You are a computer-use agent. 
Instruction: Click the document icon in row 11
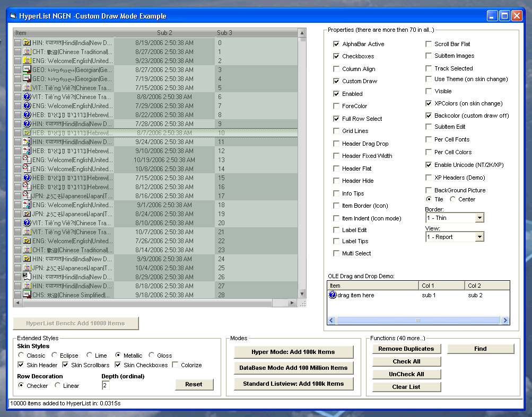coord(27,142)
